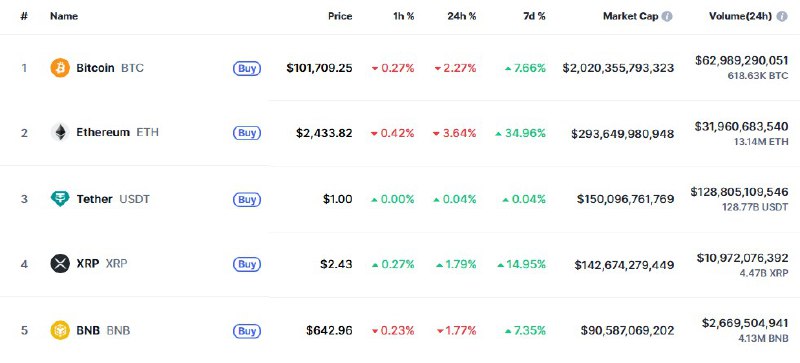The width and height of the screenshot is (800, 363).
Task: Click the Tether green logo icon
Action: tap(60, 199)
